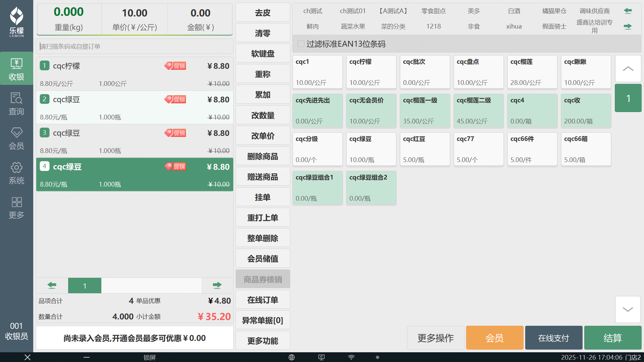The width and height of the screenshot is (644, 362).
Task: Select the 橘猫果仓 category tab
Action: (x=554, y=11)
